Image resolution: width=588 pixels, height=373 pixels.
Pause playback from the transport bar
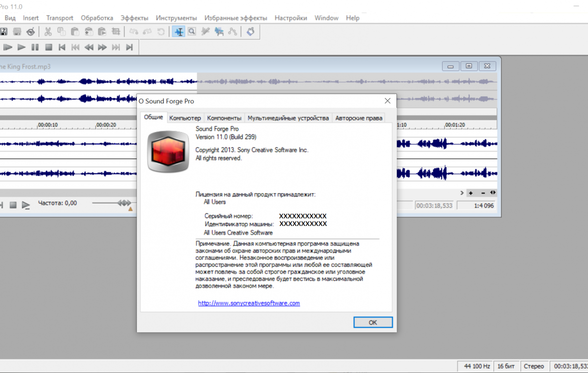point(35,48)
